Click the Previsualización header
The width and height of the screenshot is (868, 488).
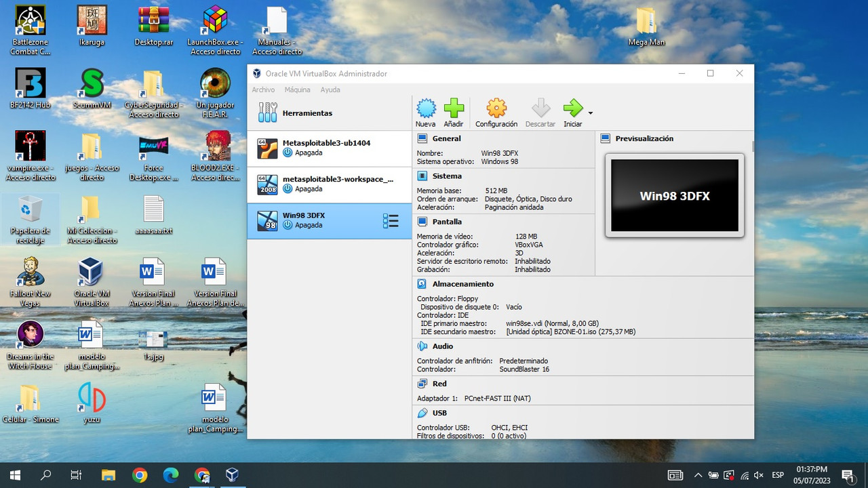644,138
